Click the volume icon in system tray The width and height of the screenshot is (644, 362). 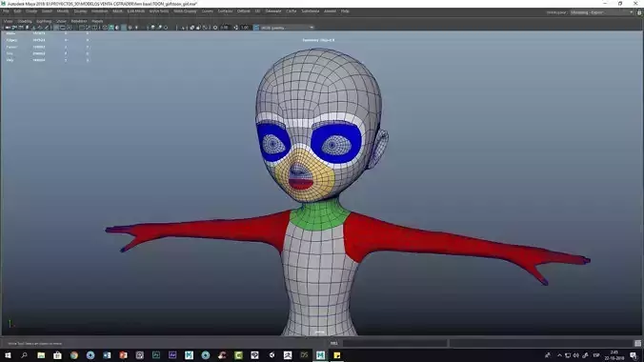[575, 355]
